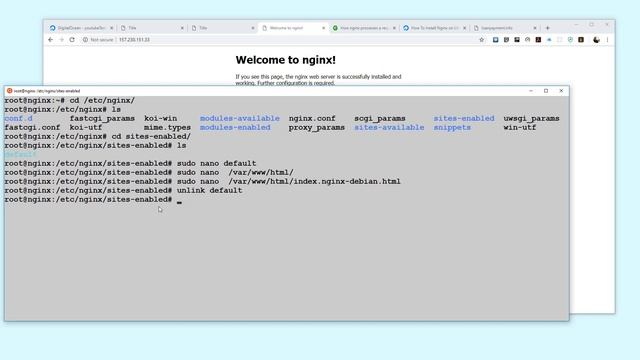Viewport: 640px width, 360px height.
Task: Open a new browser tab with plus
Action: tap(548, 28)
